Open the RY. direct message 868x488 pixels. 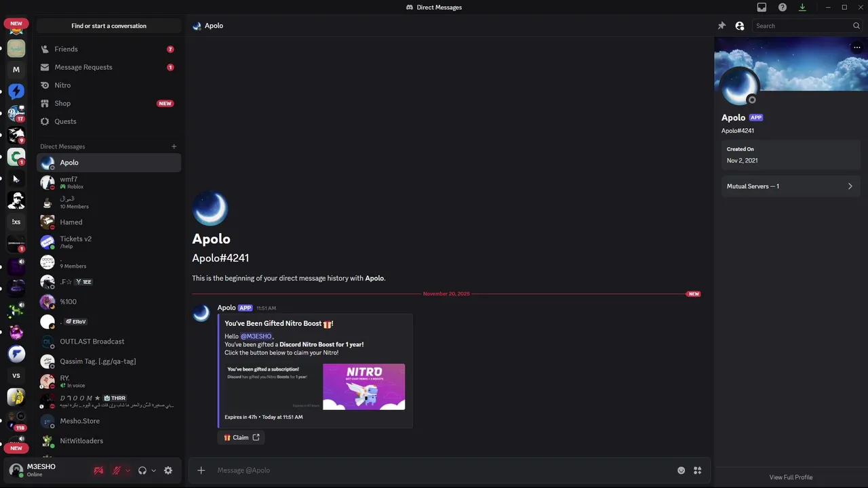(108, 381)
